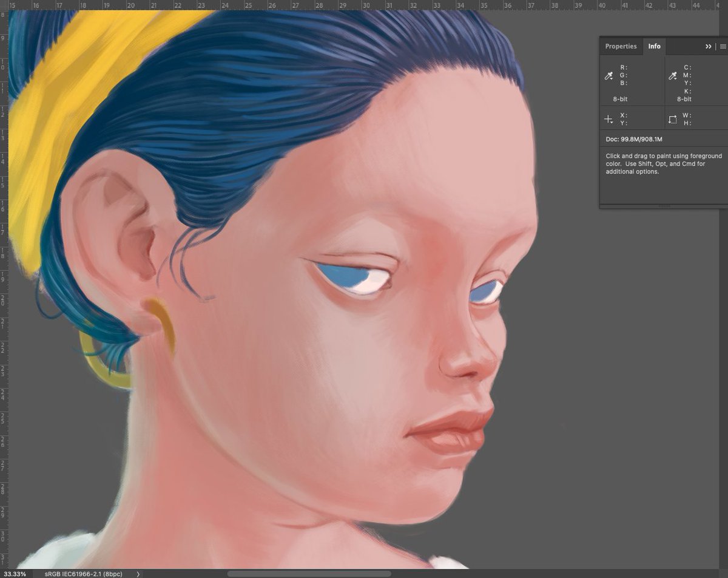Viewport: 728px width, 578px height.
Task: Switch to the Properties tab
Action: pos(621,46)
